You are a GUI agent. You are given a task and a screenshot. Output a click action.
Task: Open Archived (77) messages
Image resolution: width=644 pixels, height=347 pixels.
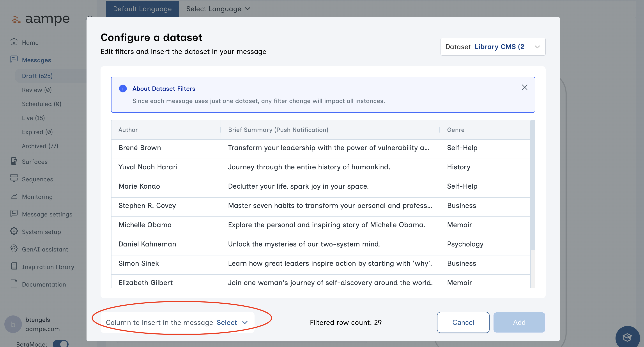[40, 146]
